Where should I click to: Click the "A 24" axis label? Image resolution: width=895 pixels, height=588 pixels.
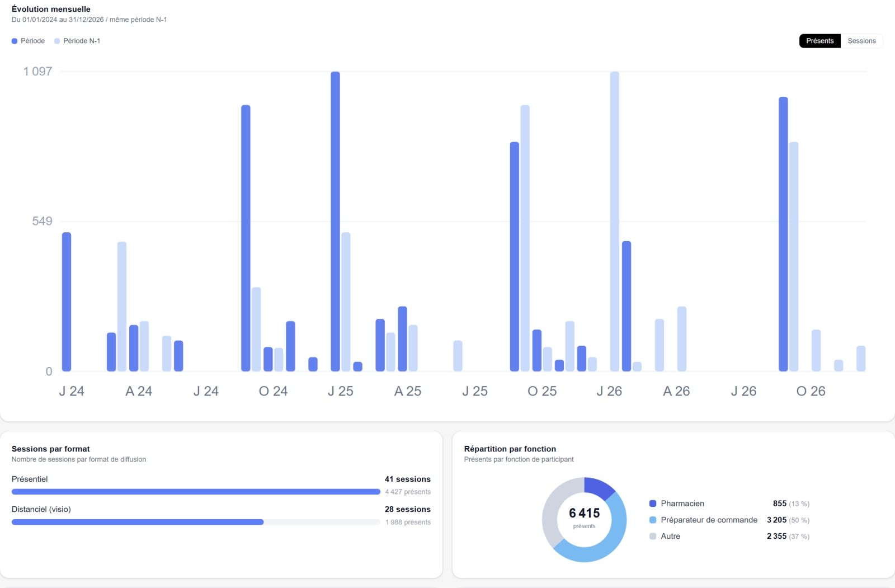point(139,391)
